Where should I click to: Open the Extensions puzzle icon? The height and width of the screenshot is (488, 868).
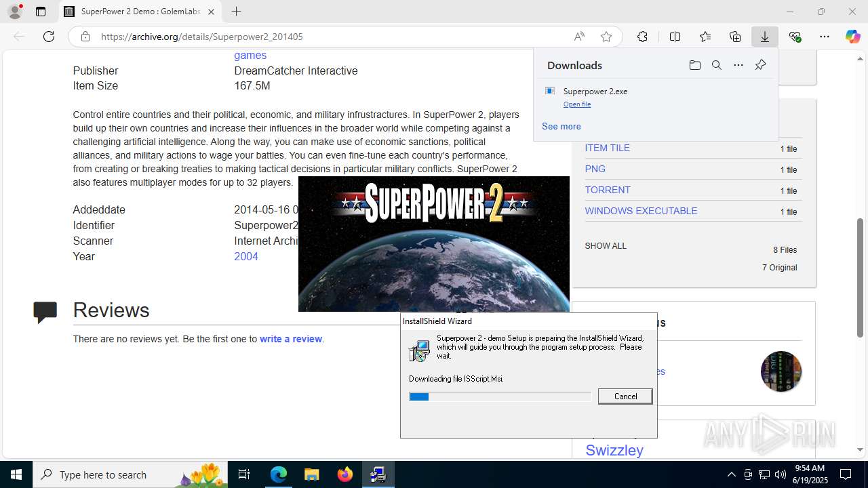[x=642, y=37]
